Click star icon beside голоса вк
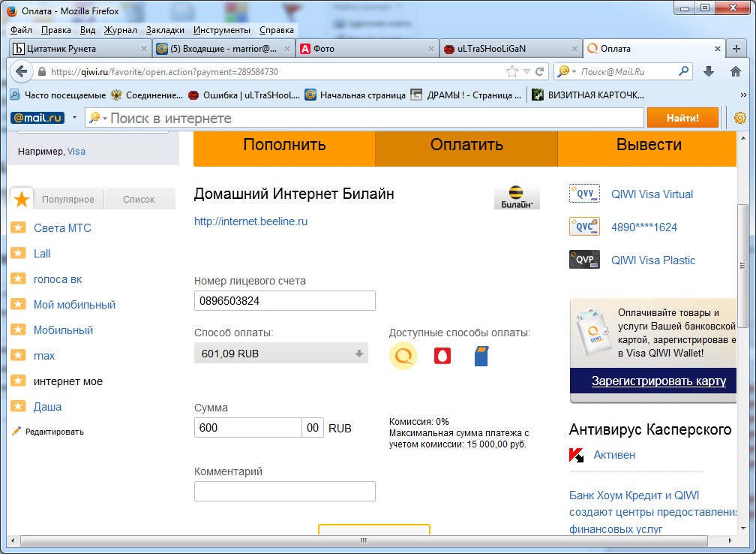Image resolution: width=756 pixels, height=554 pixels. (x=18, y=279)
